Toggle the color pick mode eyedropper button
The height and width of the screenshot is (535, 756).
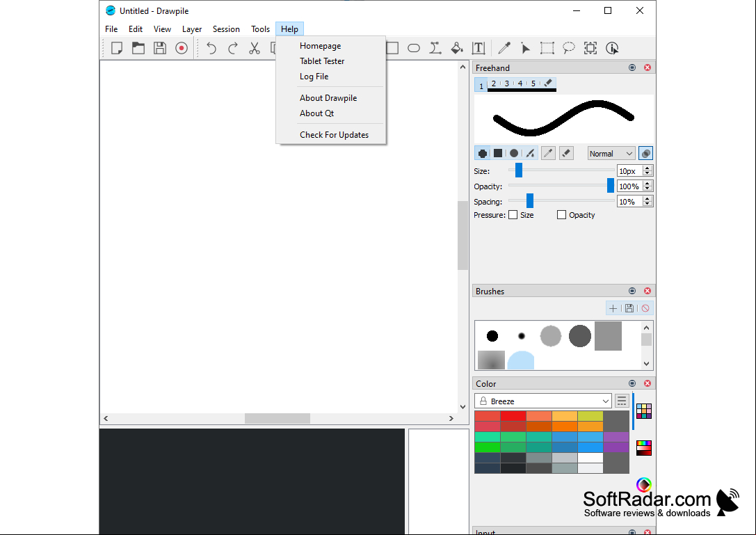point(548,154)
